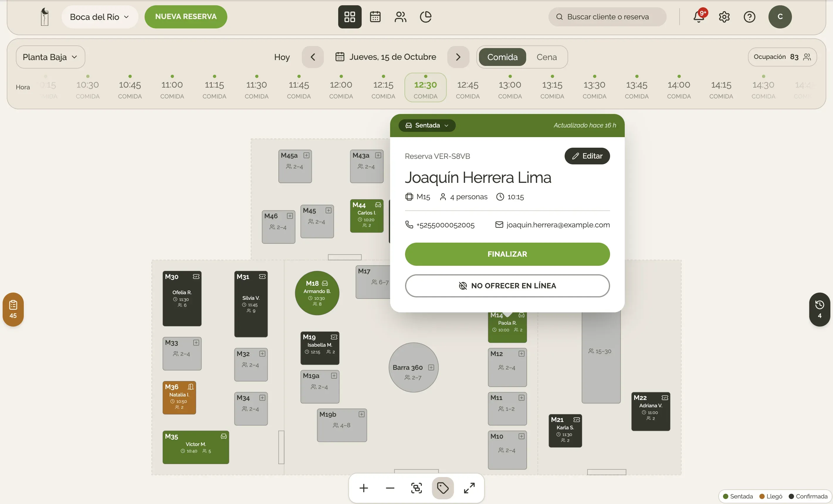Open help question mark icon

coord(749,16)
